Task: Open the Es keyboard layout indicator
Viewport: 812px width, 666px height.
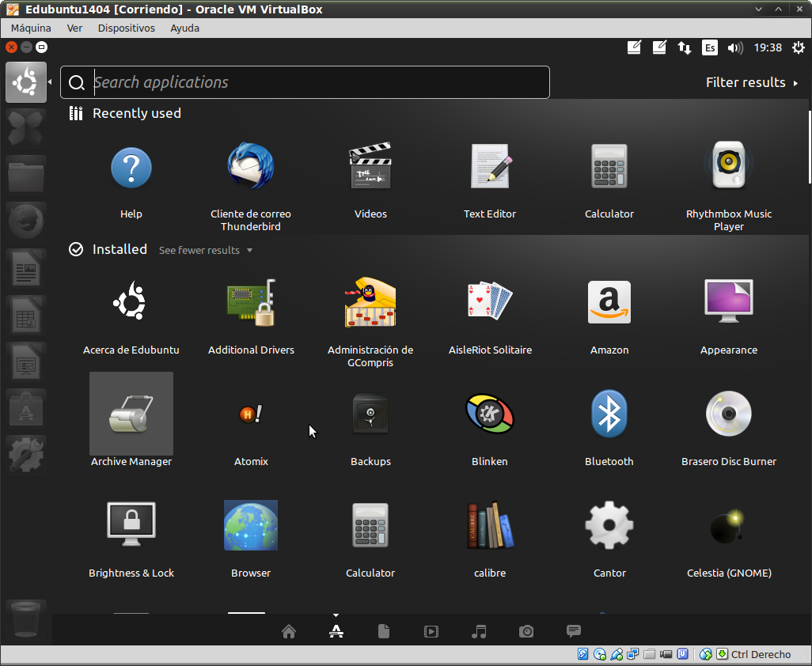Action: tap(710, 47)
